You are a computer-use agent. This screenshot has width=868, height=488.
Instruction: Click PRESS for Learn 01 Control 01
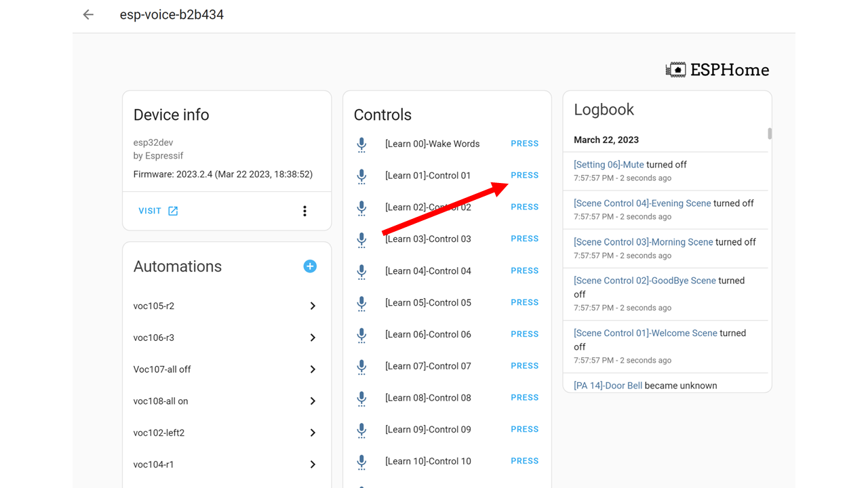coord(525,175)
